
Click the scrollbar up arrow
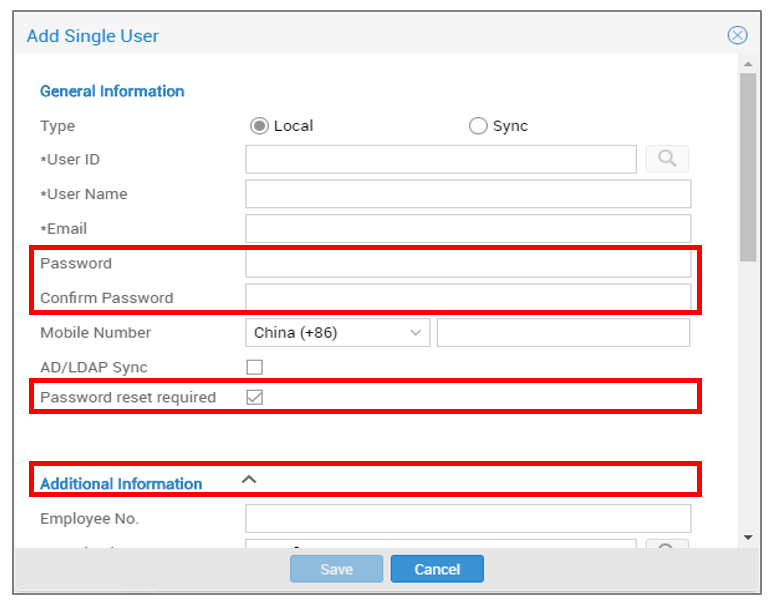[x=748, y=64]
